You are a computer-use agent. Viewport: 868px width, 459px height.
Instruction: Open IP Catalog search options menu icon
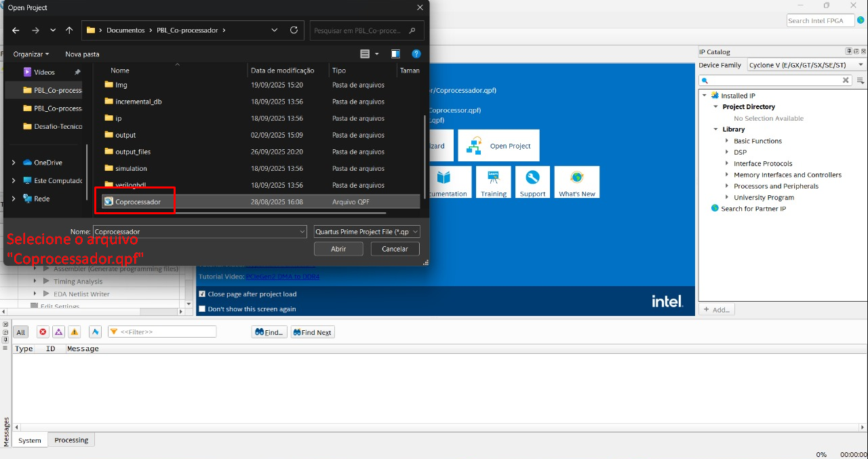point(860,80)
